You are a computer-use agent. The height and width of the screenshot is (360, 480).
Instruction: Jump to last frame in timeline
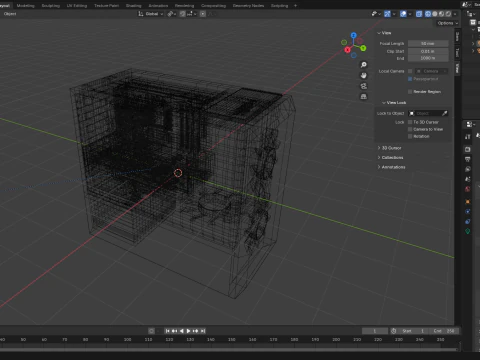[x=203, y=331]
